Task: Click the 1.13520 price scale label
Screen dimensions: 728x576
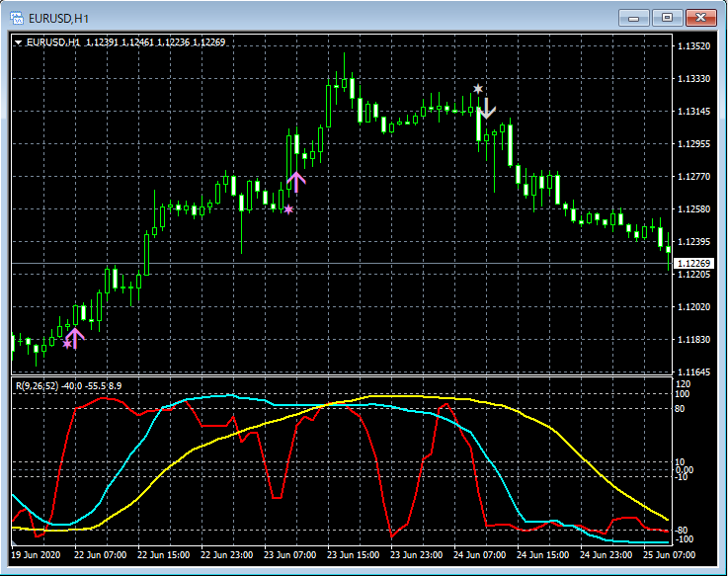Action: coord(693,46)
